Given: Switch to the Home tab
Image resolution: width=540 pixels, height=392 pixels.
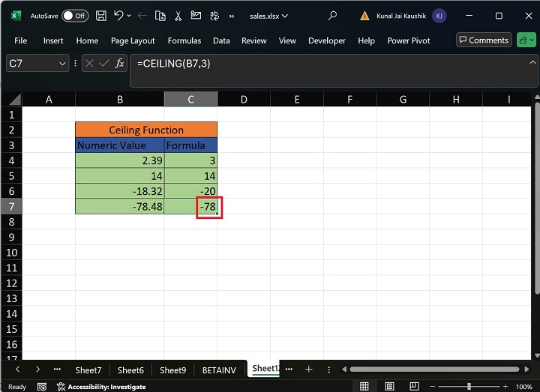Looking at the screenshot, I should [87, 40].
